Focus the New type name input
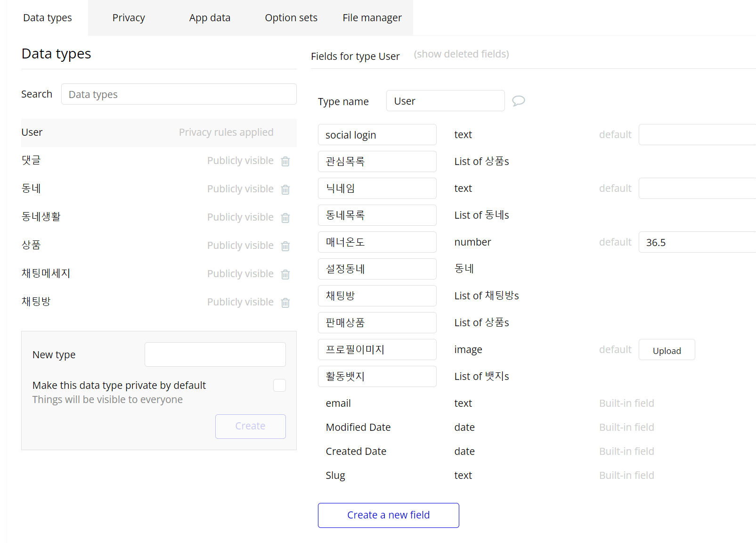This screenshot has height=543, width=756. tap(215, 354)
